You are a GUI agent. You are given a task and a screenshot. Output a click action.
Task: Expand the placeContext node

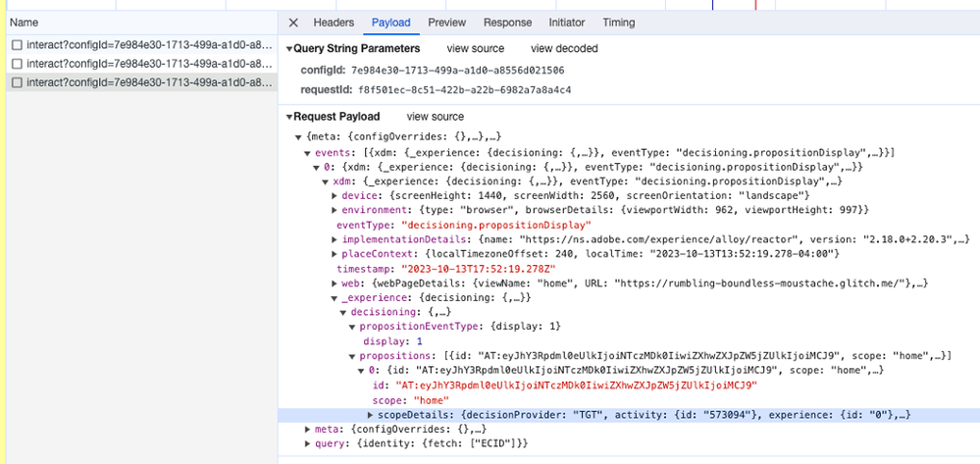[x=335, y=254]
